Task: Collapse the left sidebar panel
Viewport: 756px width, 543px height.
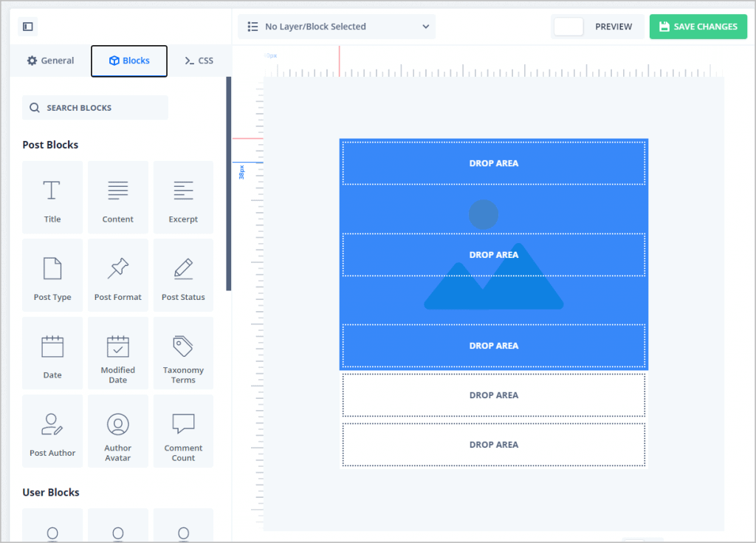Action: 27,27
